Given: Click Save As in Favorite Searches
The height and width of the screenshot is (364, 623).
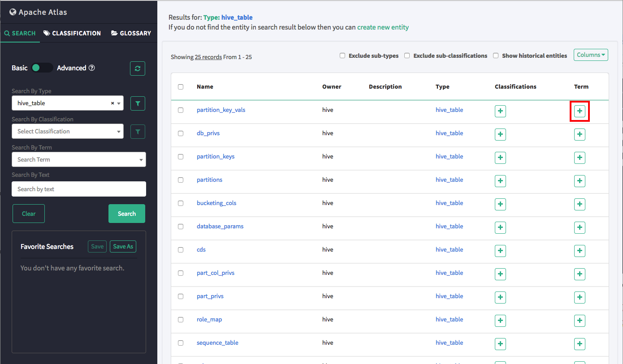Looking at the screenshot, I should [x=123, y=246].
